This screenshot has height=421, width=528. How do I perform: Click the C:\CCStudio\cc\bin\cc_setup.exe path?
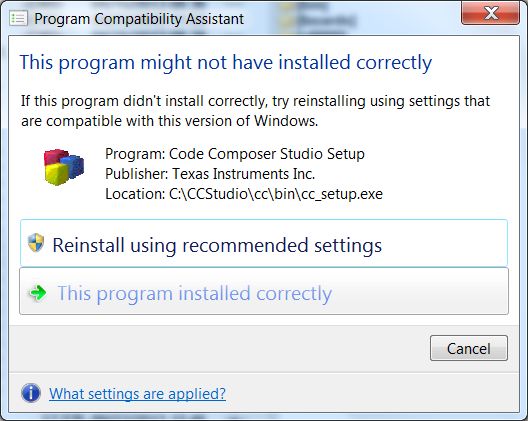[276, 194]
